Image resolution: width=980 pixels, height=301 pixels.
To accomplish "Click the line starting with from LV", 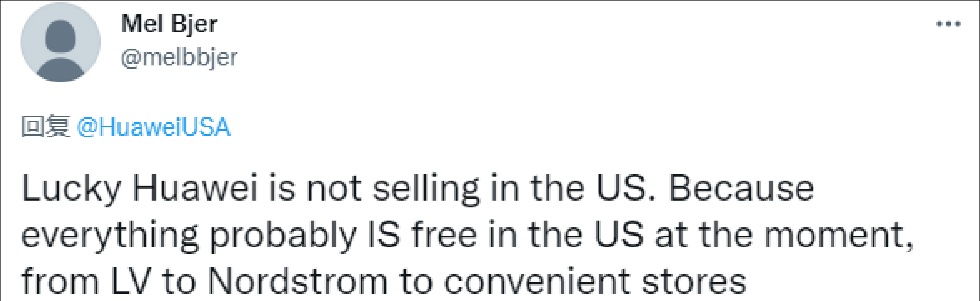I will pyautogui.click(x=384, y=282).
